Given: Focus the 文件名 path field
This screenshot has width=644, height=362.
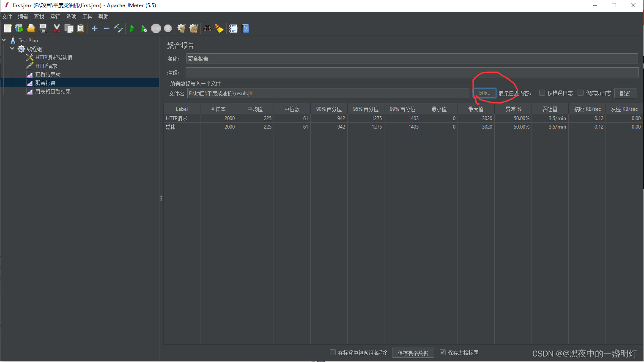Looking at the screenshot, I should click(x=328, y=93).
